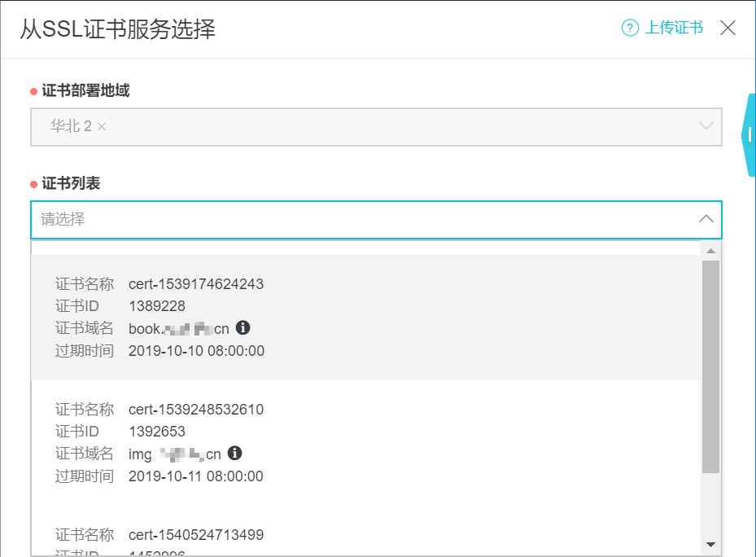Click expiry time 2019-10-11 08:00:00
This screenshot has height=557, width=756.
point(195,476)
